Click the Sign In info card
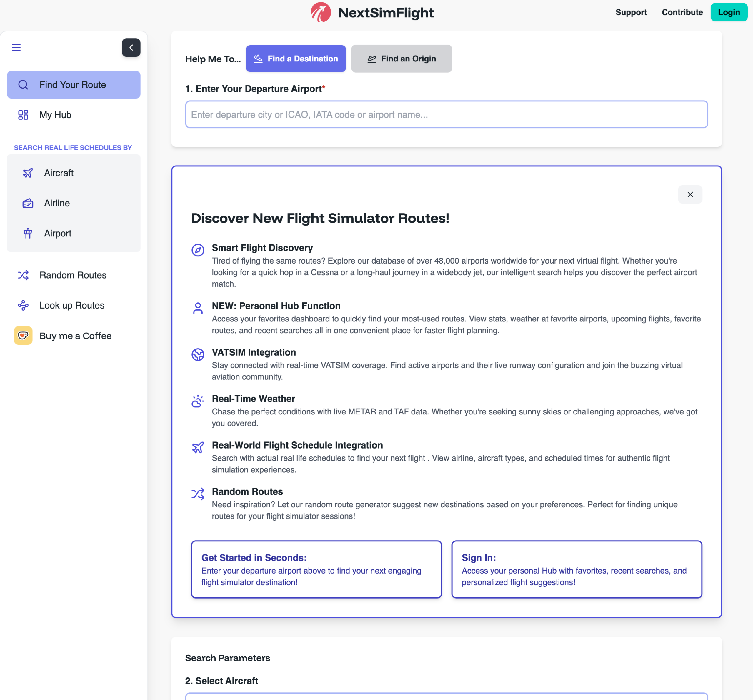Image resolution: width=753 pixels, height=700 pixels. (x=576, y=569)
